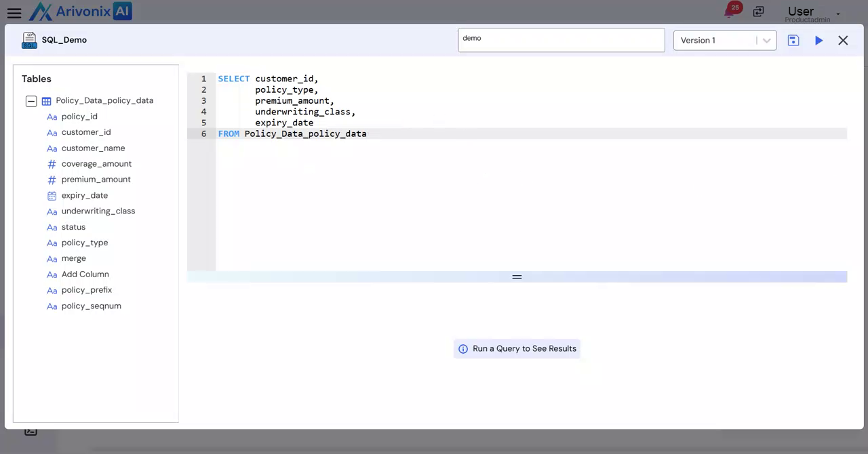
Task: Expand the User Productadmin account menu
Action: tap(837, 14)
